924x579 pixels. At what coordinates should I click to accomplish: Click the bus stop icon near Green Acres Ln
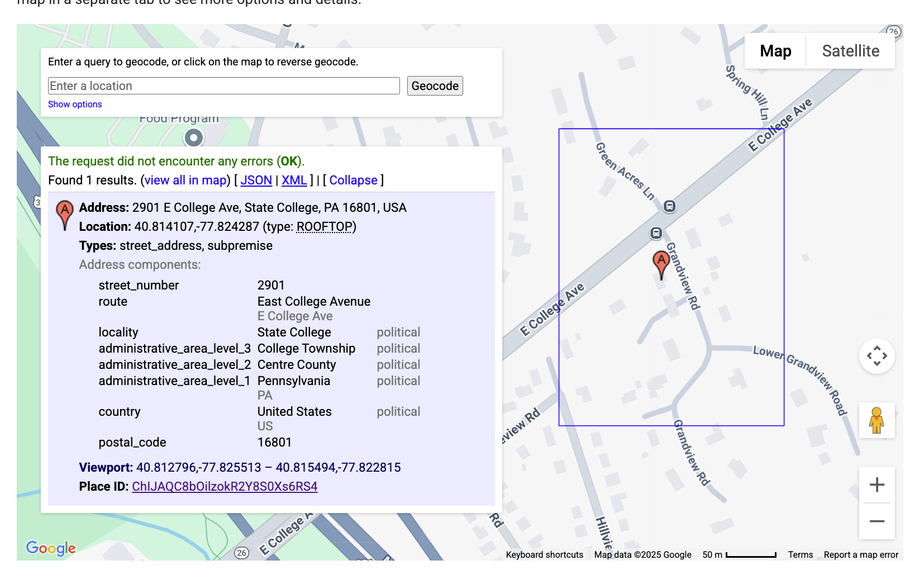tap(669, 206)
